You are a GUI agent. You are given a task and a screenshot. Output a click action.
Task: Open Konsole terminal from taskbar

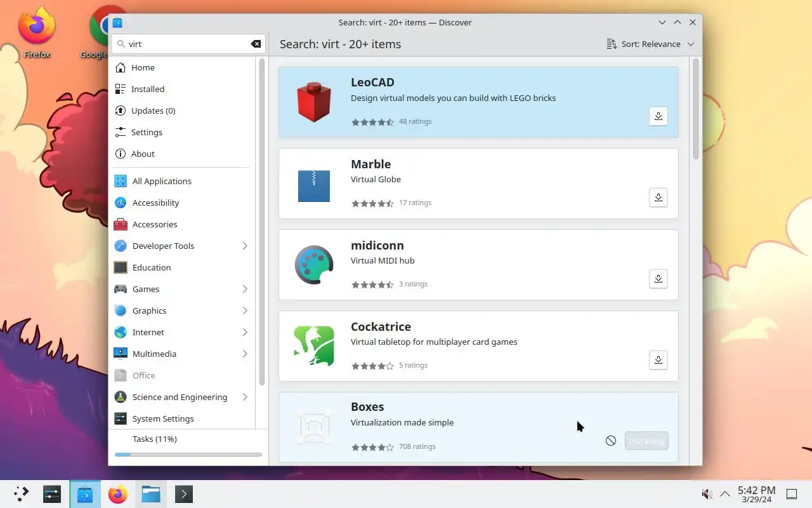click(184, 494)
